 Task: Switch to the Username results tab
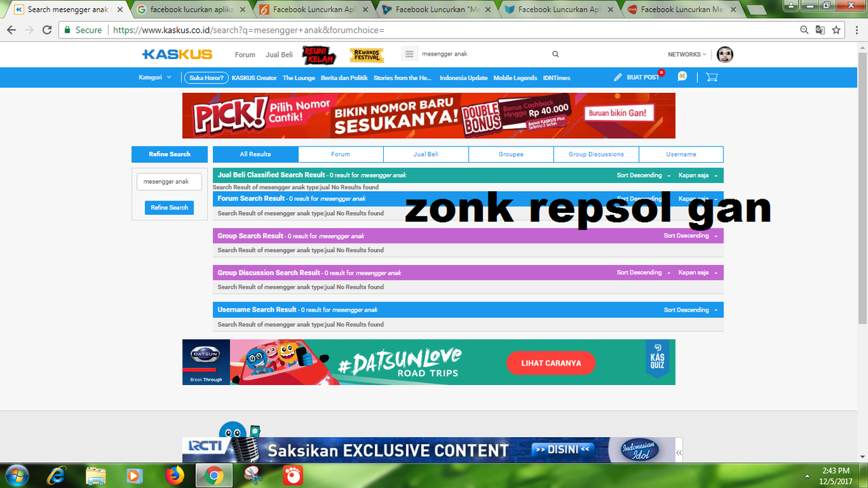coord(681,154)
